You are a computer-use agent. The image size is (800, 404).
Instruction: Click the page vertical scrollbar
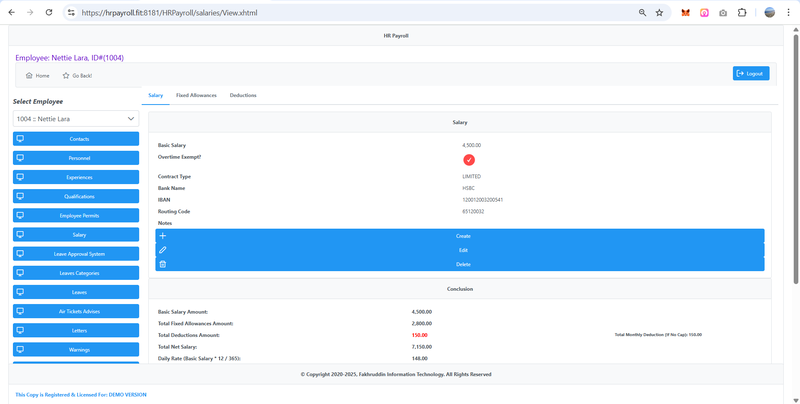pyautogui.click(x=795, y=200)
